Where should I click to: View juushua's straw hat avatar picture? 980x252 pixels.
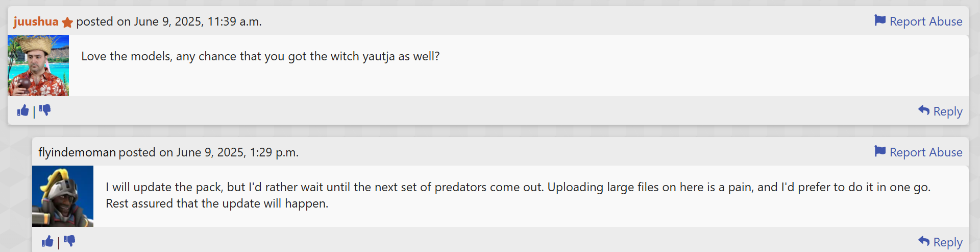[x=38, y=65]
